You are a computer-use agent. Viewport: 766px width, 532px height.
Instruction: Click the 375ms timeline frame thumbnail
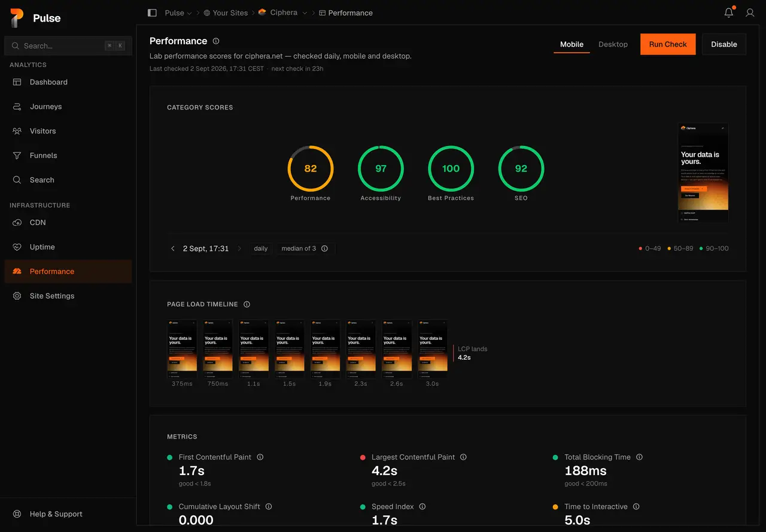[182, 349]
